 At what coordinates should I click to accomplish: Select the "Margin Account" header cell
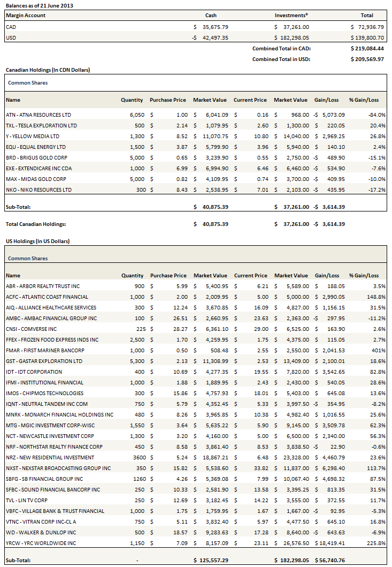(25, 16)
